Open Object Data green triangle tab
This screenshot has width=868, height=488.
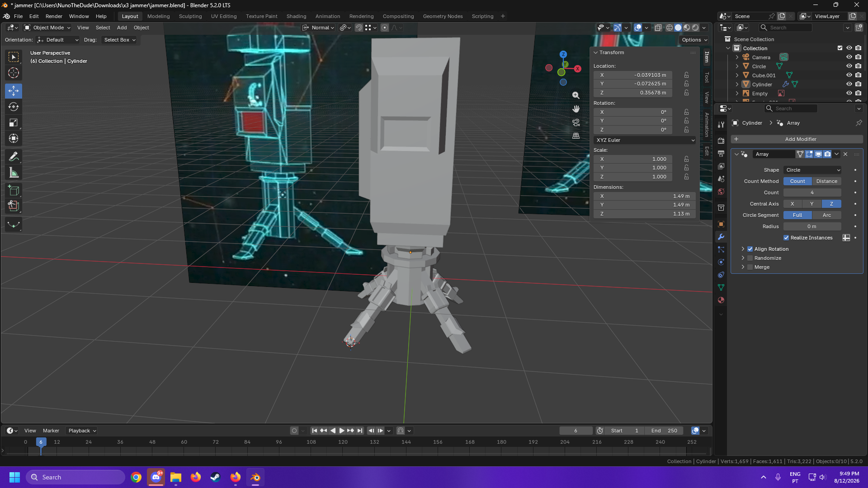[x=721, y=287]
